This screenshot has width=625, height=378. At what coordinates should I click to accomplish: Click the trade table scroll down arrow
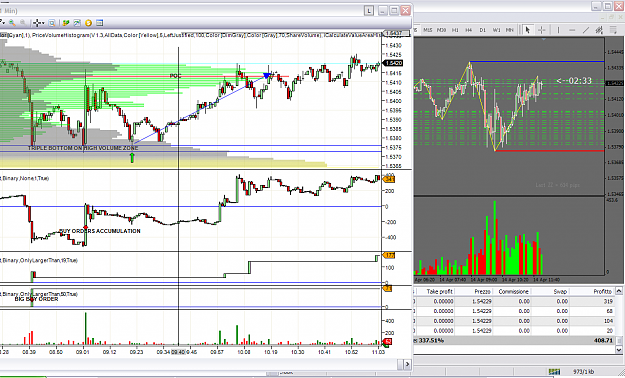coord(619,350)
